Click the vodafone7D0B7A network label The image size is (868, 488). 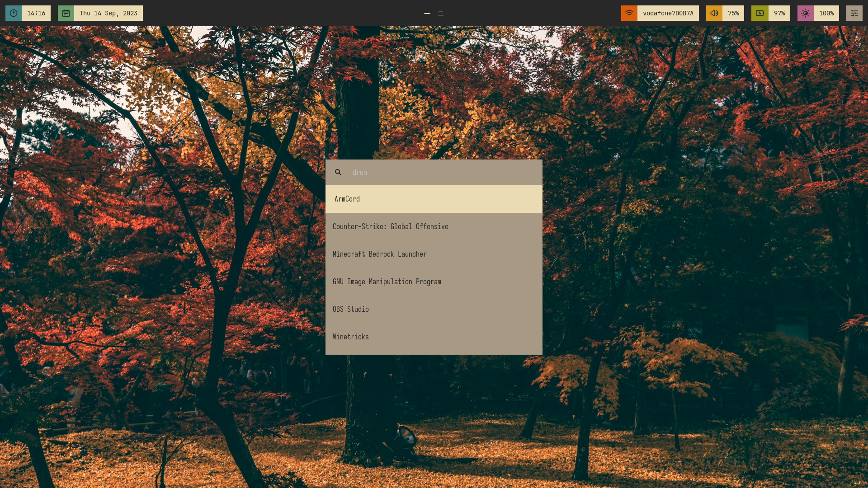pyautogui.click(x=668, y=13)
